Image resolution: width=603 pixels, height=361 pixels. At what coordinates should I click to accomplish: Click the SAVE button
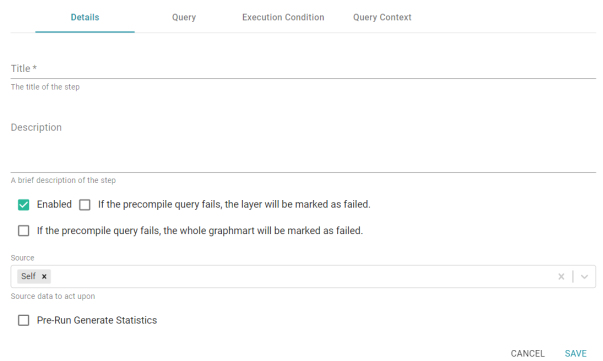575,353
